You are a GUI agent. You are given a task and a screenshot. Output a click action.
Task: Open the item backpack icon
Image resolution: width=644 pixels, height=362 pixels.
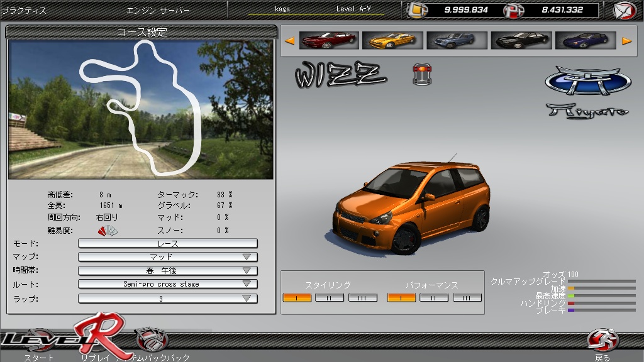point(152,339)
